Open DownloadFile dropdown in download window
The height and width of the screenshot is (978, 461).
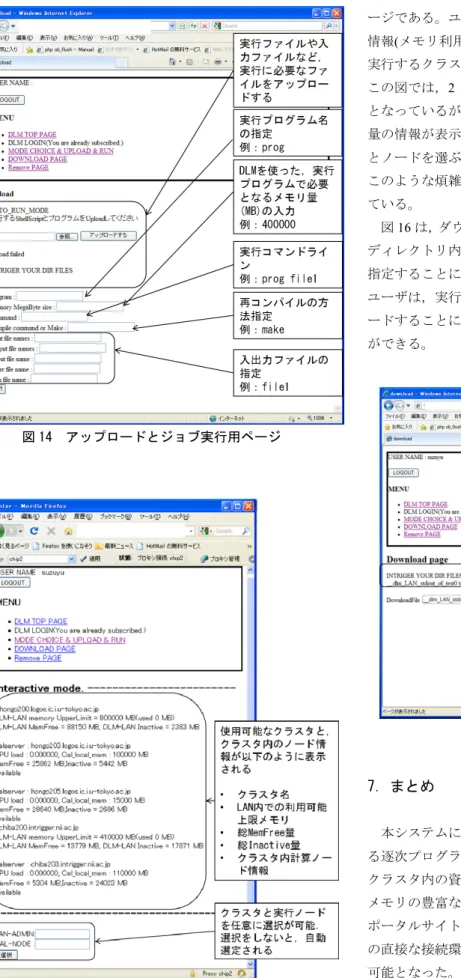pyautogui.click(x=440, y=599)
